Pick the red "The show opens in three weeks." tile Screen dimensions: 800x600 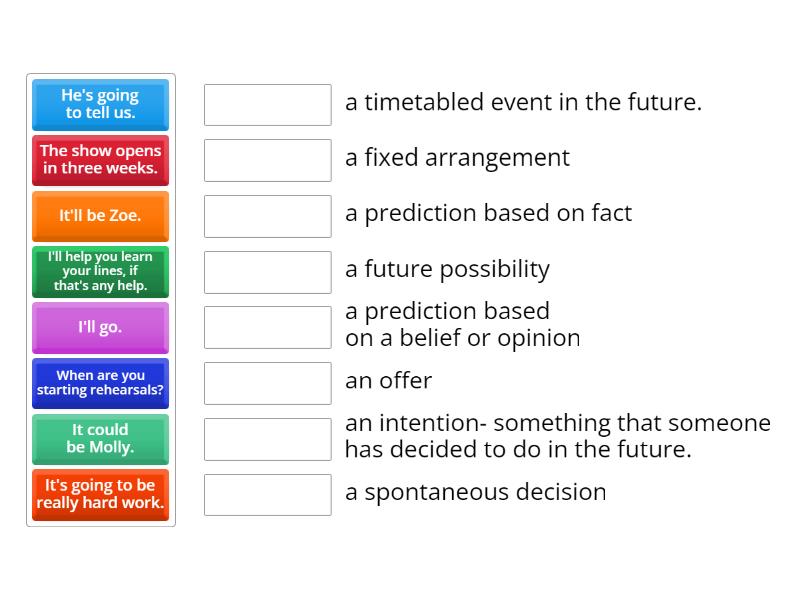click(x=100, y=160)
